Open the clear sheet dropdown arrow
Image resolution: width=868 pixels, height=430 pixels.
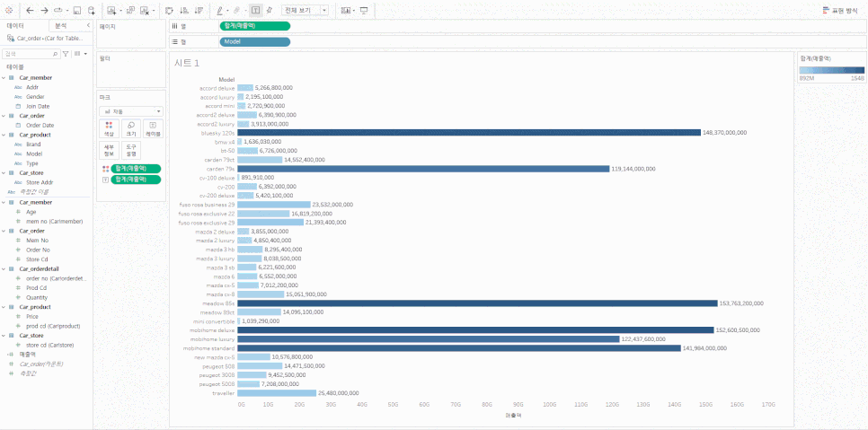[x=154, y=11]
